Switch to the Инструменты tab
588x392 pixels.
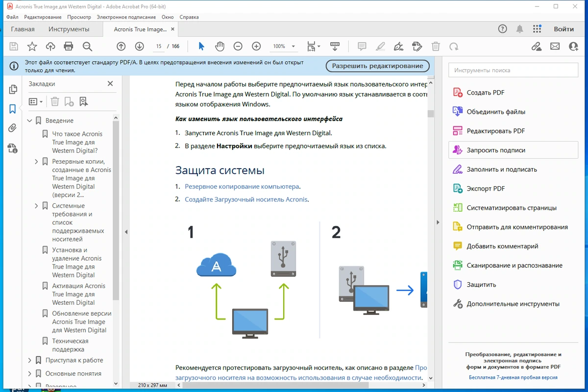[x=69, y=29]
